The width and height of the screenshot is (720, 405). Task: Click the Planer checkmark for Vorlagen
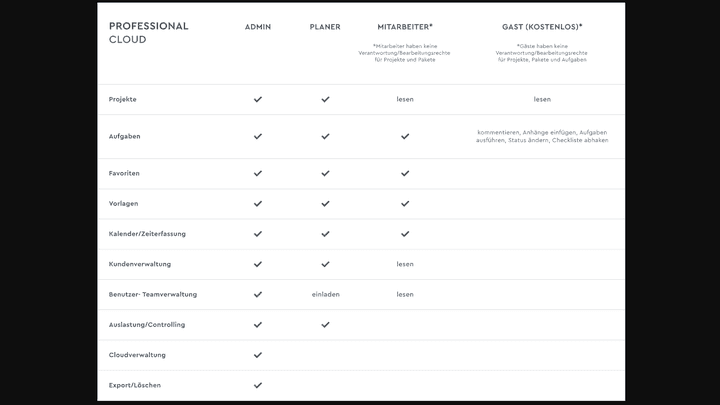click(x=325, y=203)
